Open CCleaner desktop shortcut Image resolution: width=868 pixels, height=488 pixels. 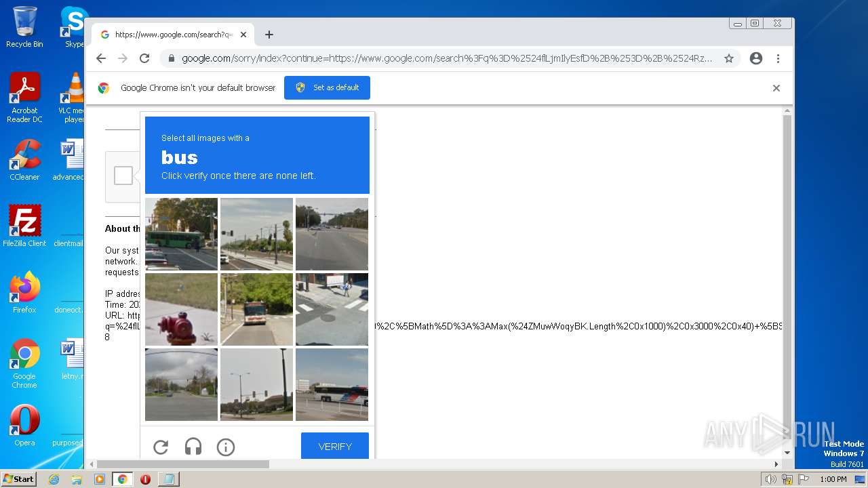(24, 160)
